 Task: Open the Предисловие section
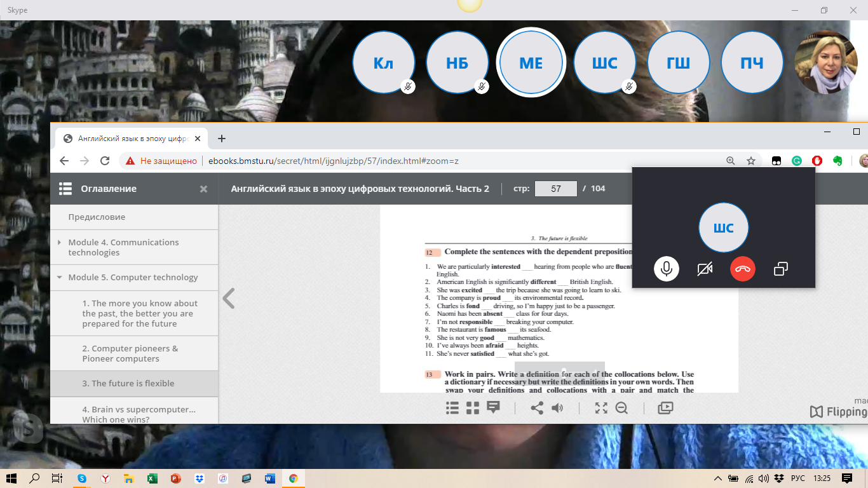97,217
